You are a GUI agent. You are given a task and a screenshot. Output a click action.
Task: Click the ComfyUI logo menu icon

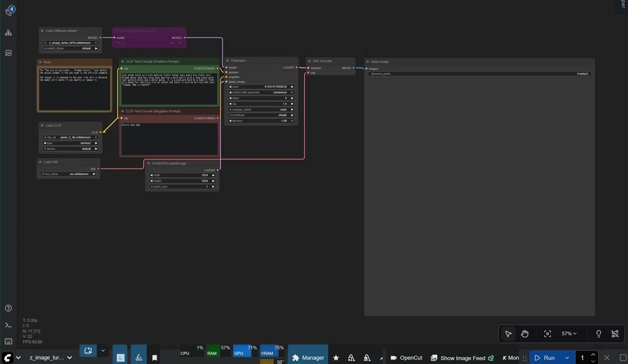pos(8,358)
